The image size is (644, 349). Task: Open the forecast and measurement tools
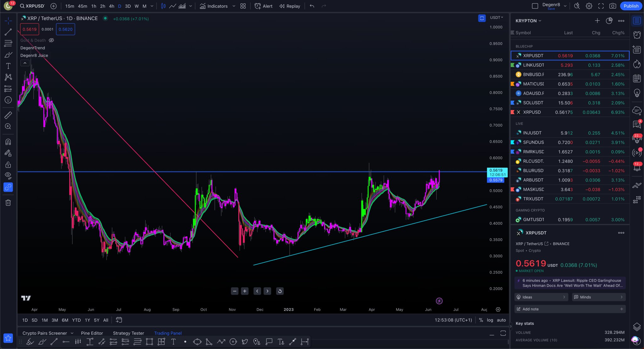pos(8,89)
